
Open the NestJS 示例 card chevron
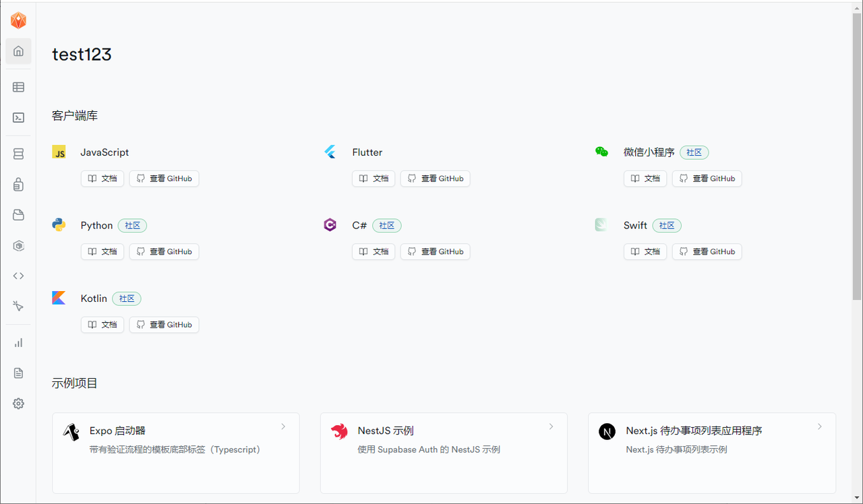point(551,427)
